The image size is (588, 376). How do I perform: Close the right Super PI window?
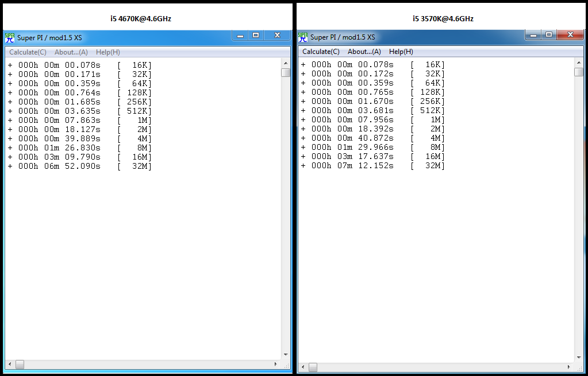point(570,35)
